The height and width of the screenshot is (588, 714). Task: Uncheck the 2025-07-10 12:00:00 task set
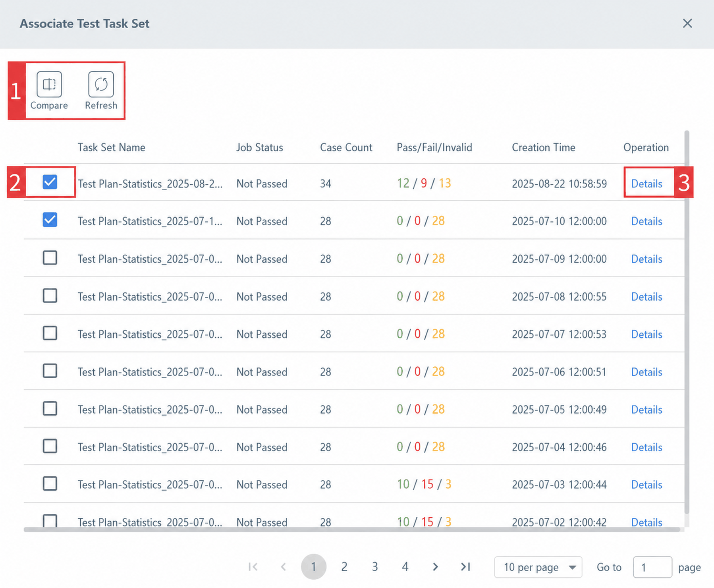50,220
